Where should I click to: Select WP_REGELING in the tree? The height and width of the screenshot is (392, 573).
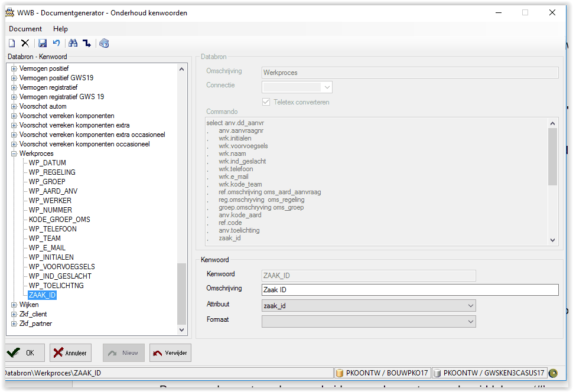pyautogui.click(x=52, y=172)
